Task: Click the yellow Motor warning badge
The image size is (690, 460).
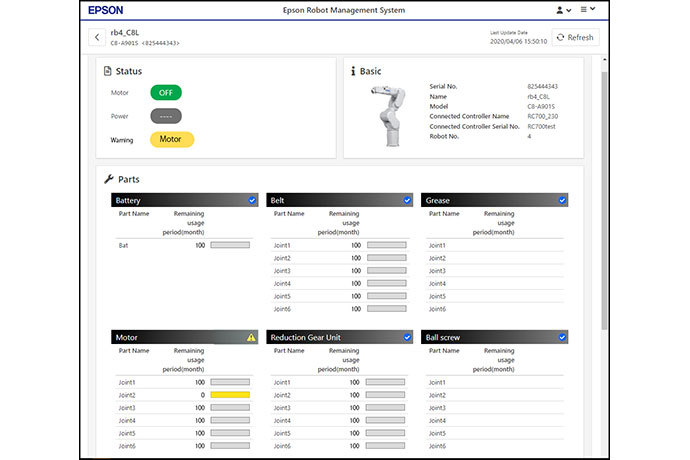Action: click(x=172, y=139)
